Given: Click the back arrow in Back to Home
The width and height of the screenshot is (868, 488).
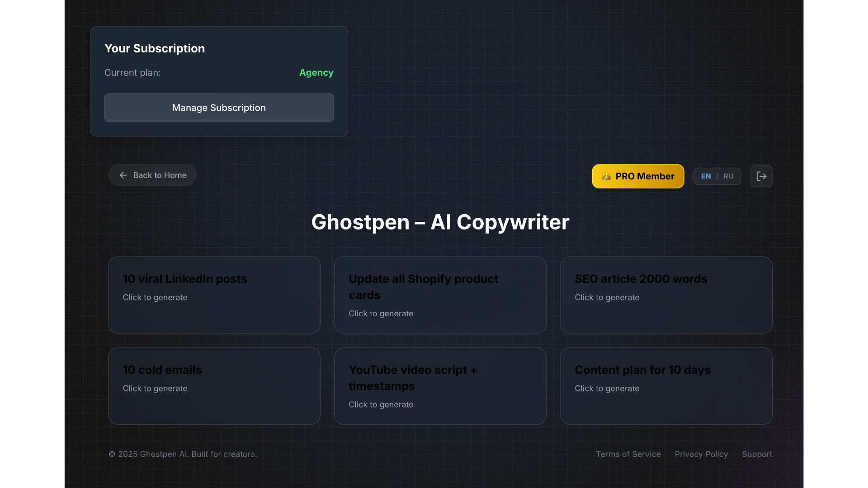Looking at the screenshot, I should tap(123, 175).
